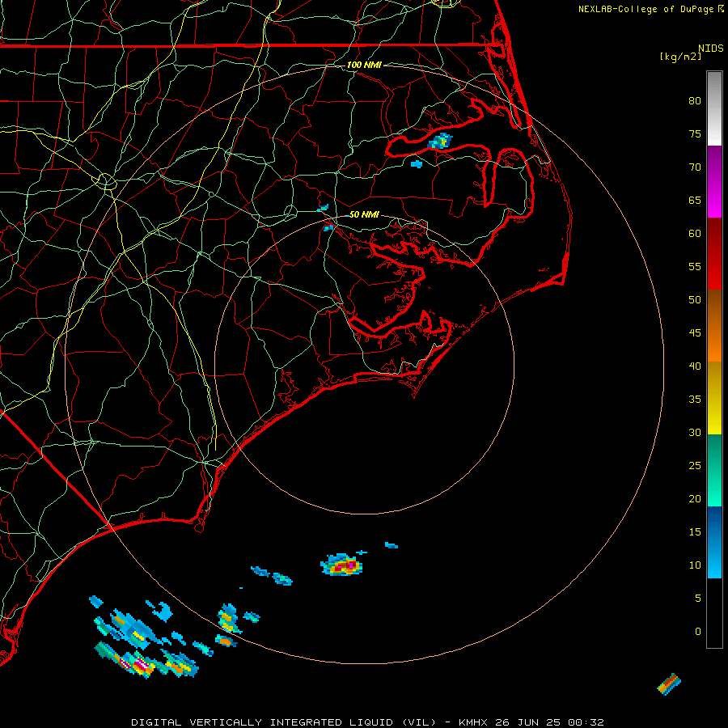Pick the orange-brown color bar segment
The width and height of the screenshot is (728, 728).
pos(714,325)
